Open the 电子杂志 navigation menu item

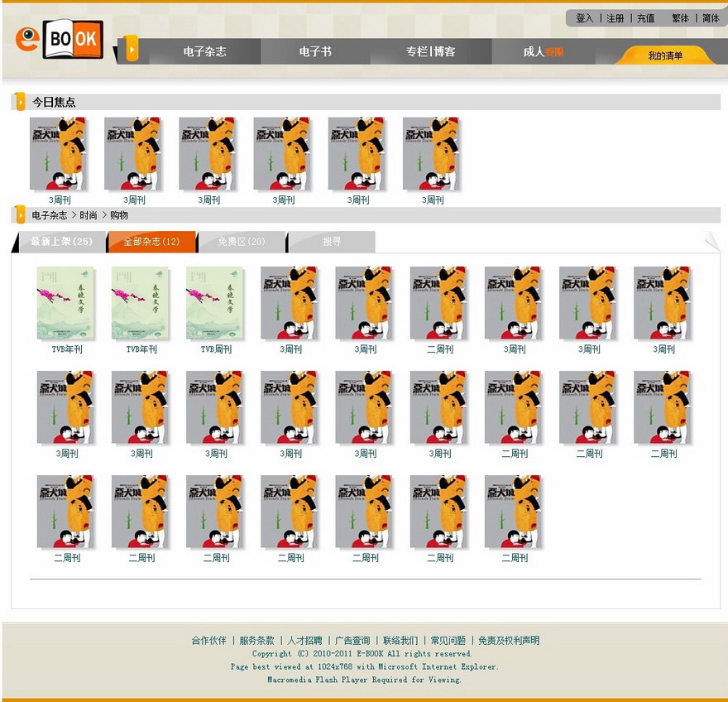click(x=205, y=51)
